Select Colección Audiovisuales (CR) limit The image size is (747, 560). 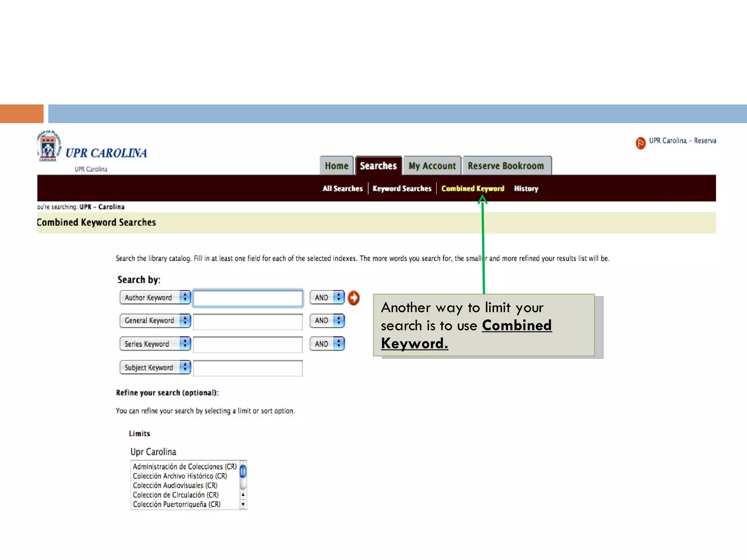pos(175,486)
